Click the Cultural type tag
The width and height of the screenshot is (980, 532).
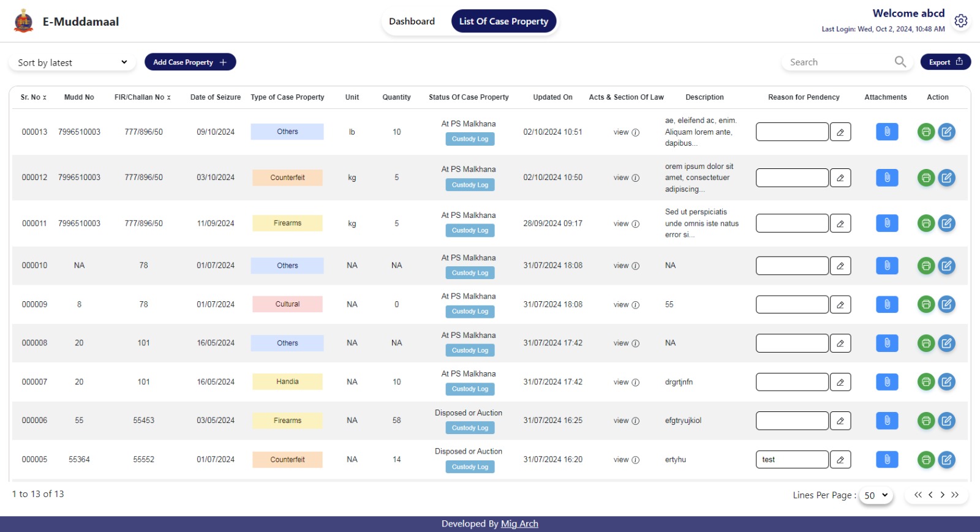click(x=287, y=304)
